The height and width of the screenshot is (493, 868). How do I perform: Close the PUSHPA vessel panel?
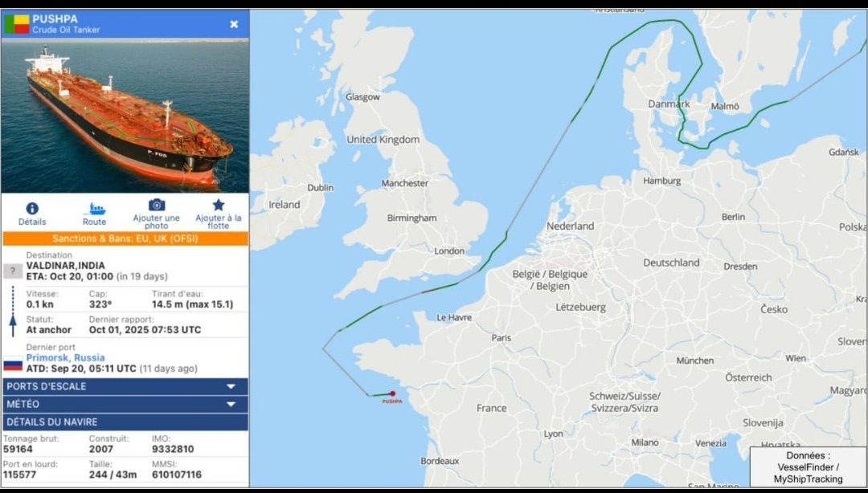(234, 24)
